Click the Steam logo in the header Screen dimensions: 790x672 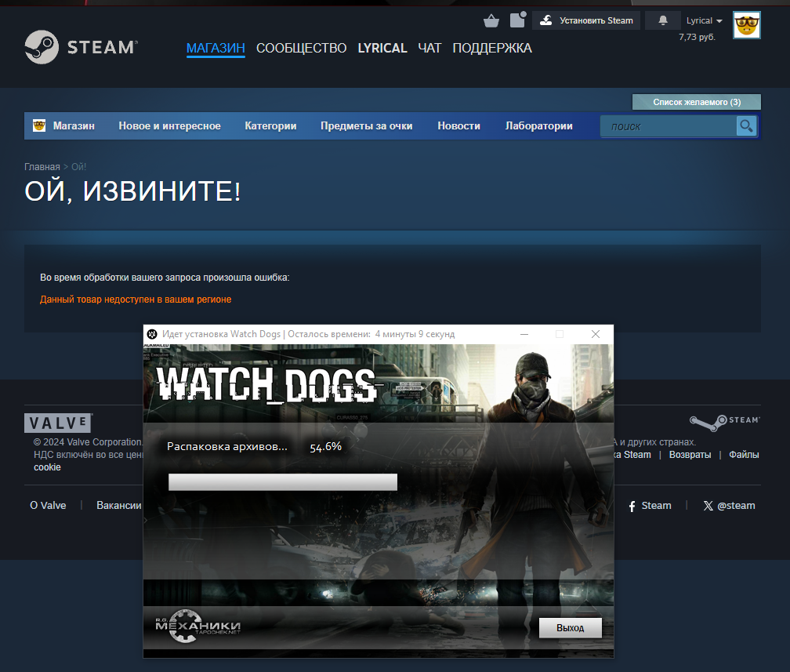[x=82, y=47]
